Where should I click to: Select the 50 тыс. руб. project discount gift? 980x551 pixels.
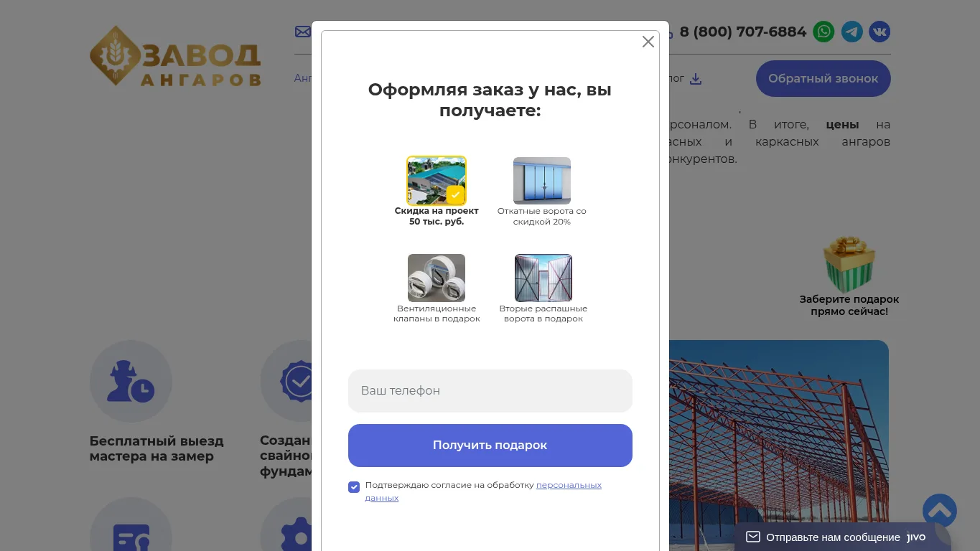tap(437, 181)
